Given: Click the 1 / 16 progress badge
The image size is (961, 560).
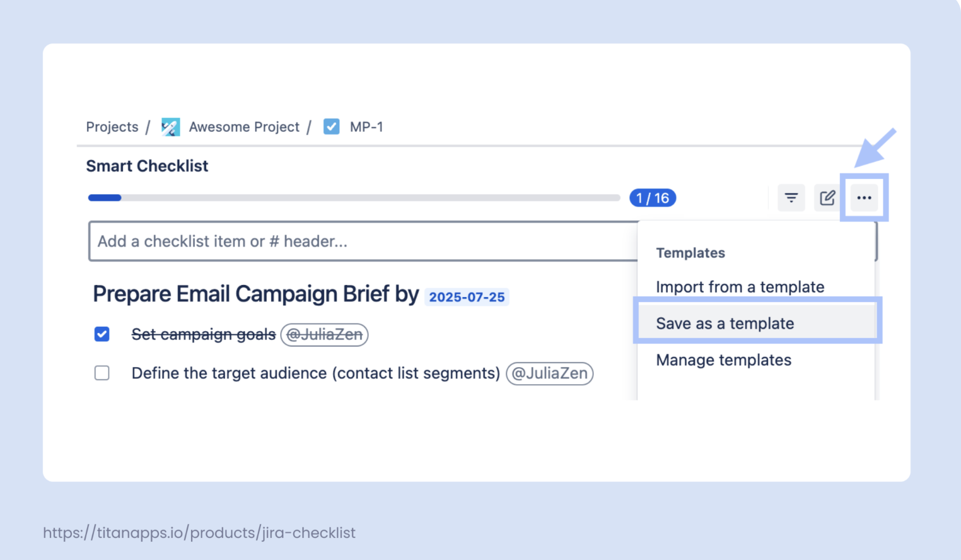Looking at the screenshot, I should pyautogui.click(x=653, y=198).
